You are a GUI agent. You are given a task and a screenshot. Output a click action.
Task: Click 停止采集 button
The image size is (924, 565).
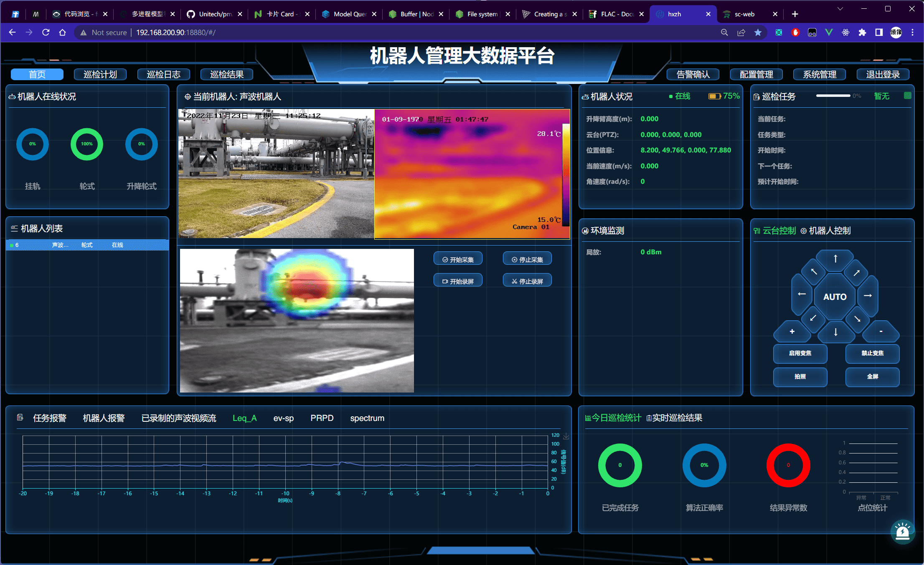[527, 259]
